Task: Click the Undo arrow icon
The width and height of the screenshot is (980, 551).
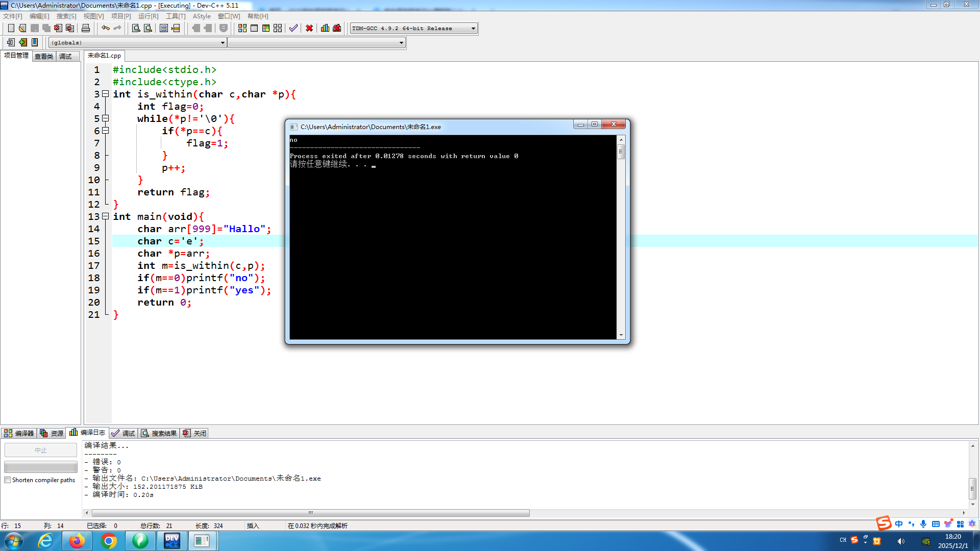Action: pos(105,28)
